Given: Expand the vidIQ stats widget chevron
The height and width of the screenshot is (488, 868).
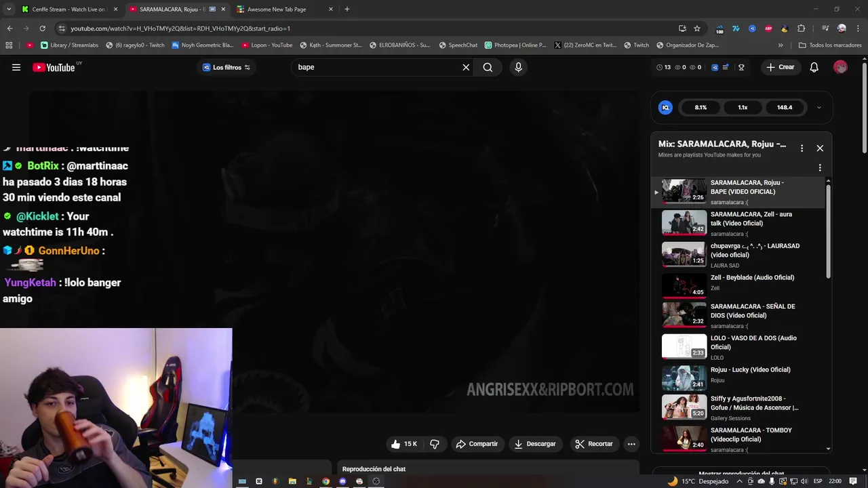Looking at the screenshot, I should click(x=818, y=107).
